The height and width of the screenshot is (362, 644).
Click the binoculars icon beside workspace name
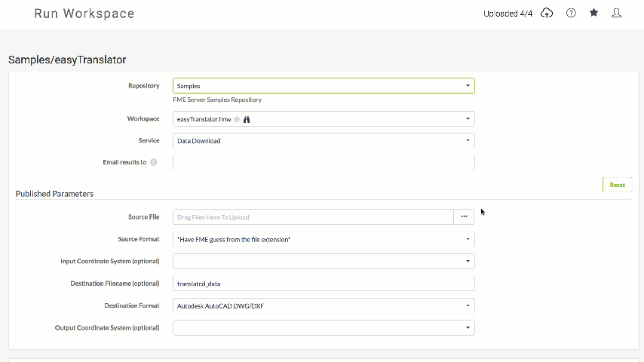[247, 120]
